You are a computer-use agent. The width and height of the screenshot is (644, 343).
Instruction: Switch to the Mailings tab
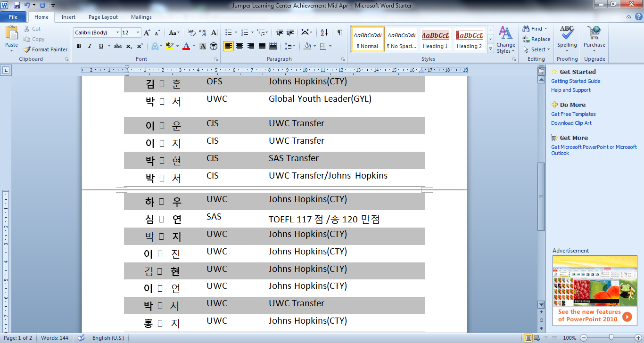point(141,17)
